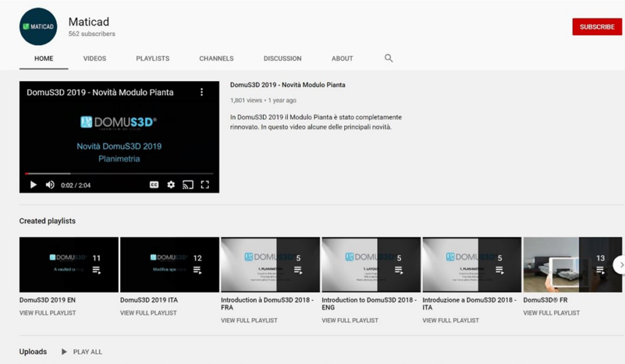View full playlist for Introduzione ITA

(x=451, y=320)
